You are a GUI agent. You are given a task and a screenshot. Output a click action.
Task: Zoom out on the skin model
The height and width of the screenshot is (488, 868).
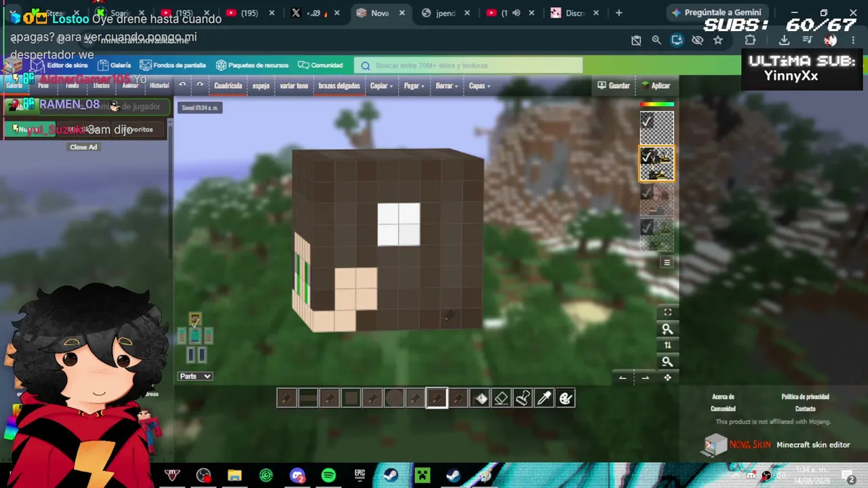[x=667, y=361]
